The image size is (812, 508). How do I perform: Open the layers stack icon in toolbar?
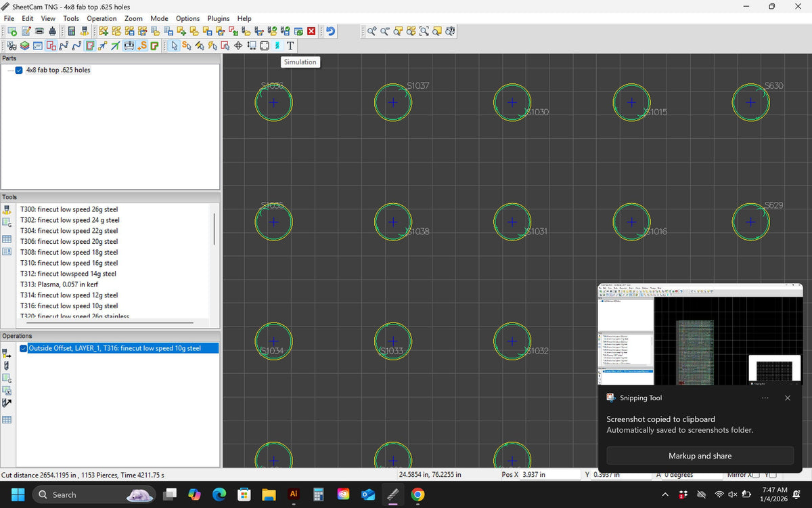(x=25, y=46)
